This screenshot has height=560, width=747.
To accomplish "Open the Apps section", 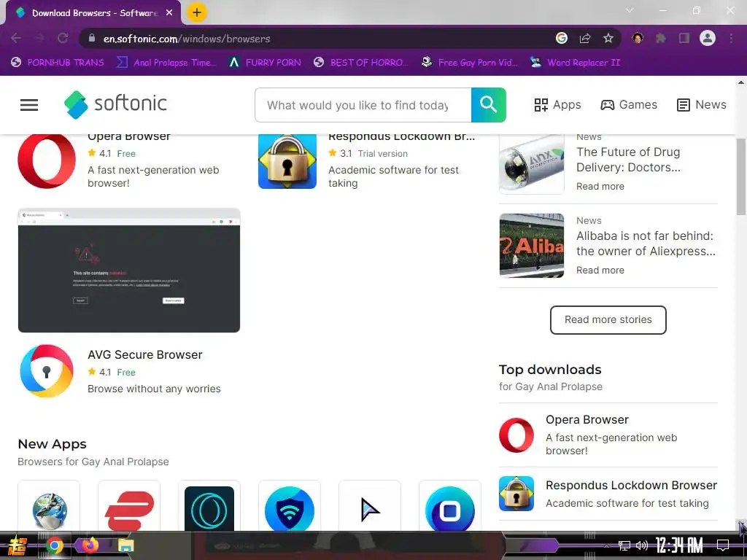I will [557, 105].
